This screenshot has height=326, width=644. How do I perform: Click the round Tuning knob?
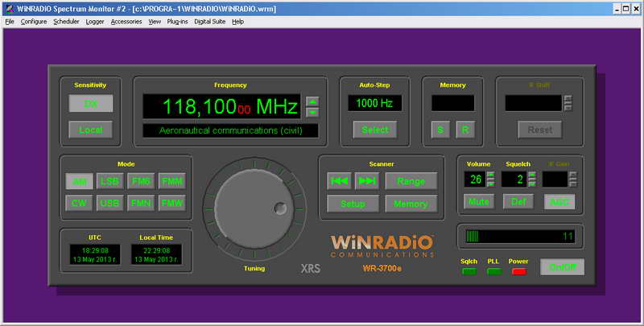coord(254,209)
